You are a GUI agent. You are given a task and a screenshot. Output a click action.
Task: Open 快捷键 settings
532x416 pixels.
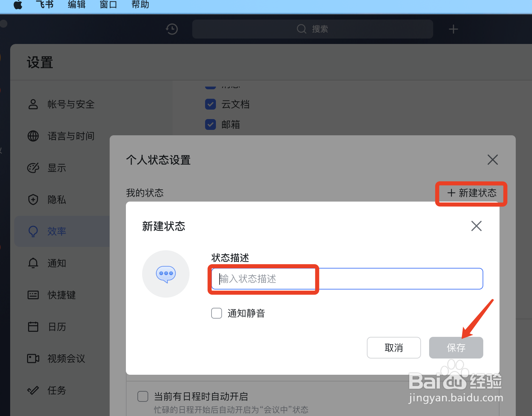(x=61, y=295)
